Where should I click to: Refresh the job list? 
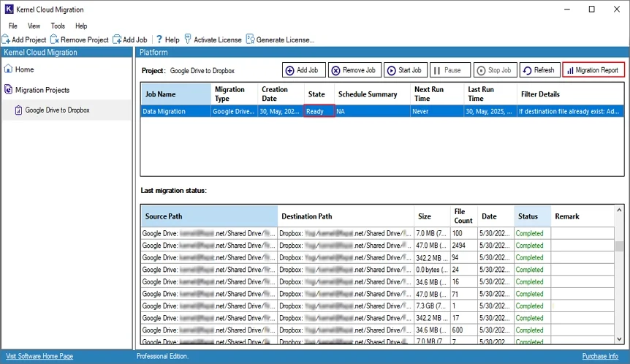pos(539,70)
